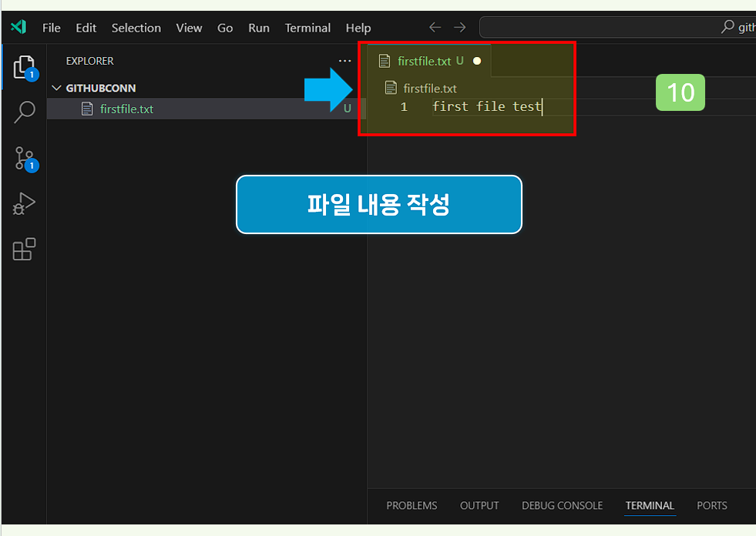Click the file icon on the firstfile.txt tab
Viewport: 756px width, 536px height.
[385, 60]
